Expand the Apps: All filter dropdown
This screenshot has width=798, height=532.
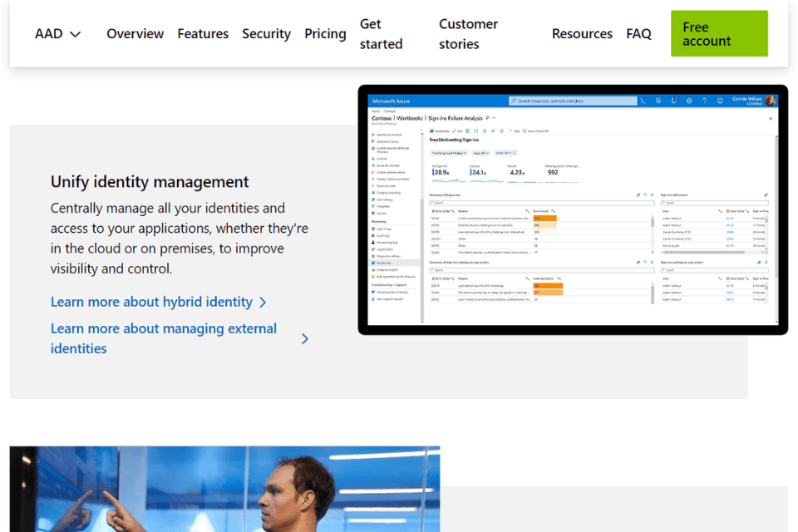pyautogui.click(x=480, y=153)
